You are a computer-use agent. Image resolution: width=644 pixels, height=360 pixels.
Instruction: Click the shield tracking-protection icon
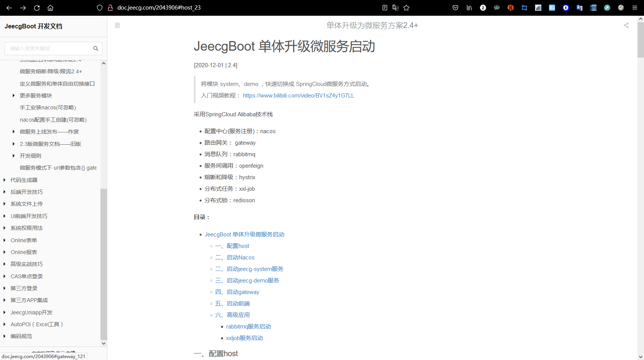[x=99, y=8]
